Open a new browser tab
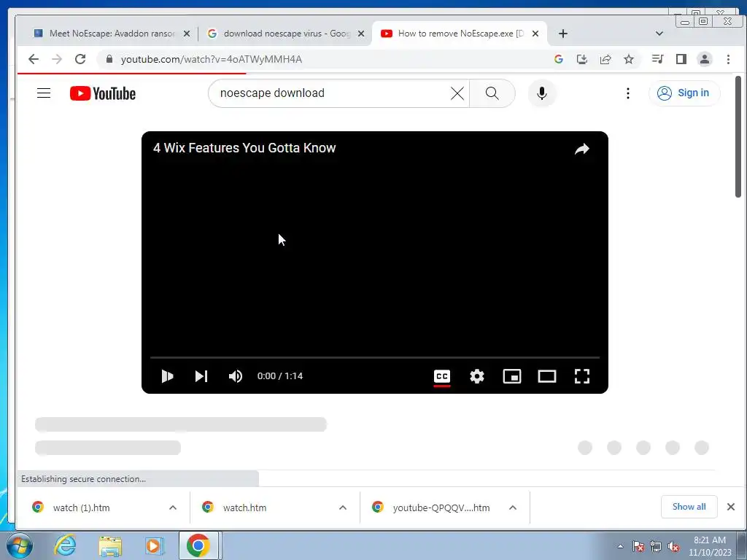The height and width of the screenshot is (560, 747). (x=563, y=34)
